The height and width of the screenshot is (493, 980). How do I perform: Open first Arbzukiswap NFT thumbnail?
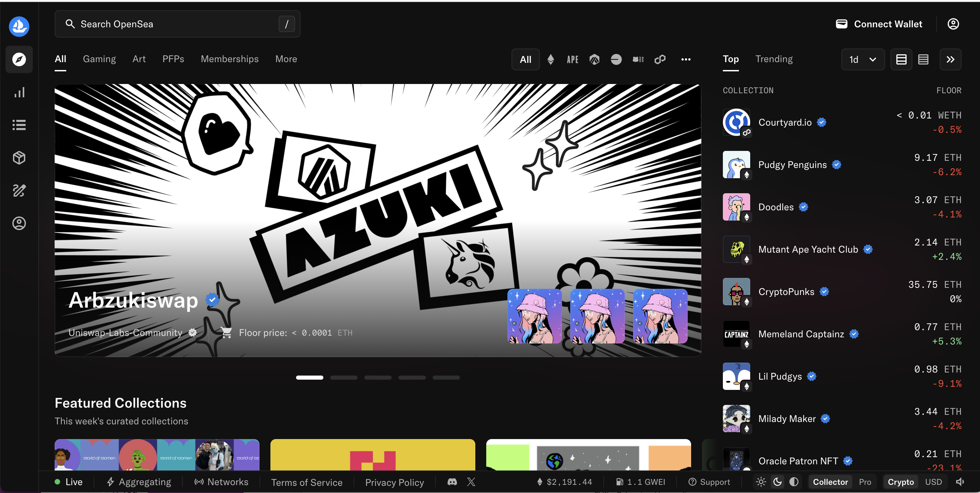[x=534, y=316]
